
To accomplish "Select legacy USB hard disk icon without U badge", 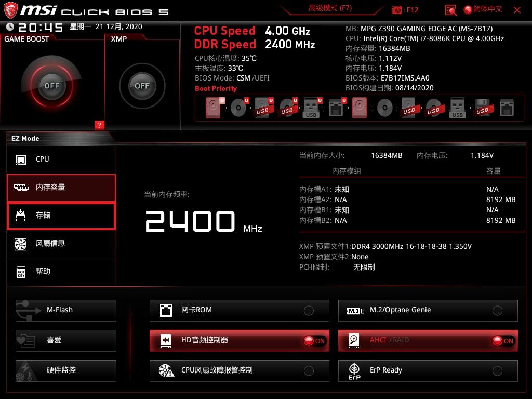I will [409, 108].
